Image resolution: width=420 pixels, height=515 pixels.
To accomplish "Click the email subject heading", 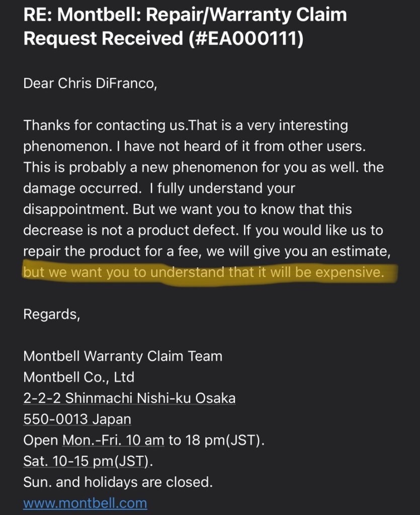I will (x=185, y=26).
